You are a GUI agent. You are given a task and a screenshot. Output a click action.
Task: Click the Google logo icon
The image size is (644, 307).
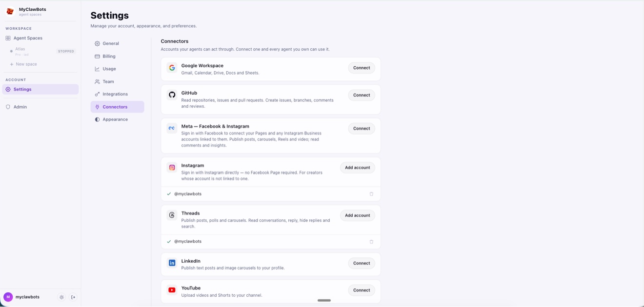[x=172, y=68]
